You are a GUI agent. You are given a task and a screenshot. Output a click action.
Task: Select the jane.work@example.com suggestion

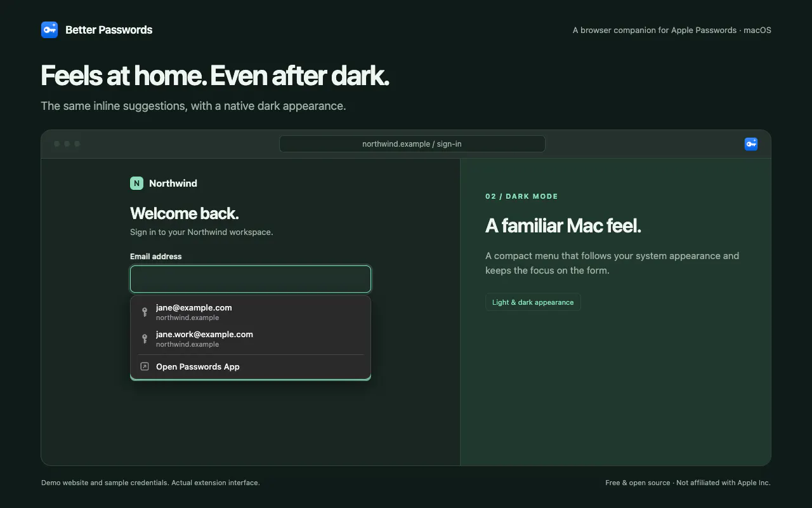coord(251,338)
